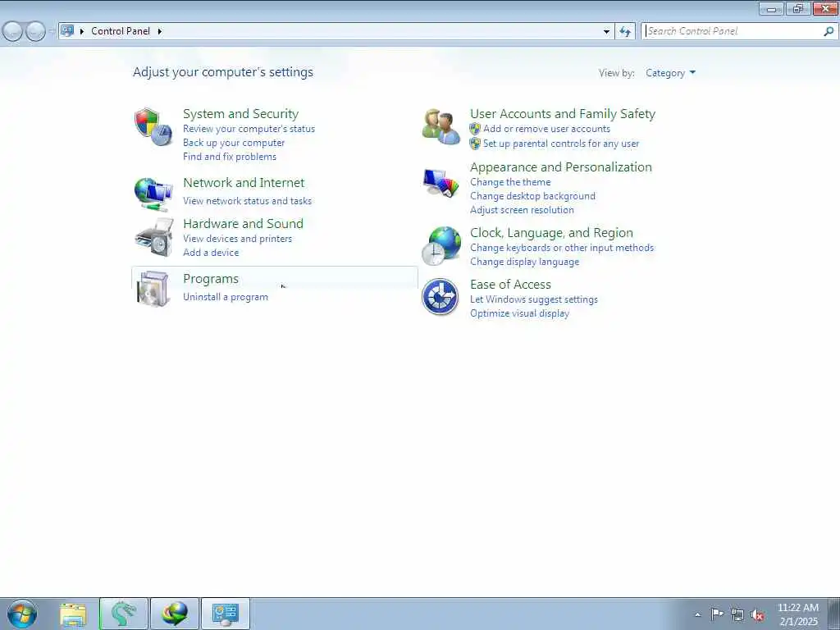Open the Programs heading
Image resolution: width=840 pixels, height=630 pixels.
[211, 279]
